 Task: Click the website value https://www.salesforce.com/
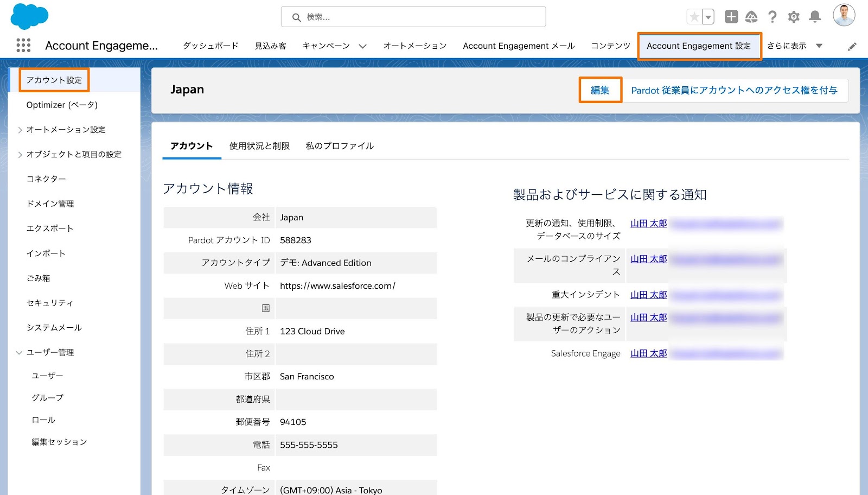(337, 286)
